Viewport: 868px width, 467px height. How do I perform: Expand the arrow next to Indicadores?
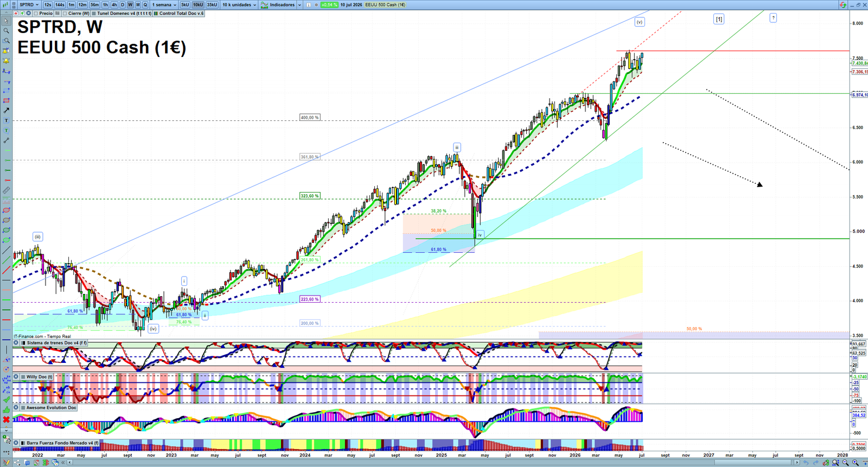(299, 5)
